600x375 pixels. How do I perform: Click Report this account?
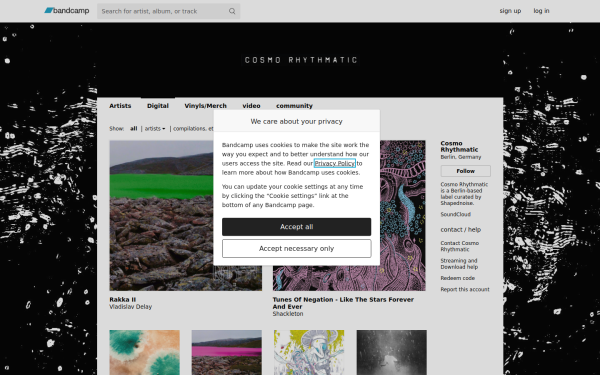tap(465, 289)
